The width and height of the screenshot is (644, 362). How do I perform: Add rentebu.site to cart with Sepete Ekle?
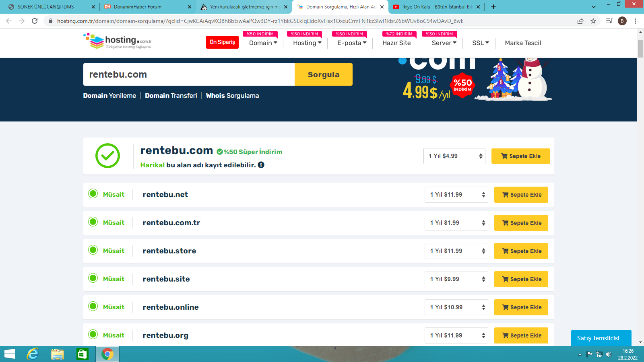521,279
